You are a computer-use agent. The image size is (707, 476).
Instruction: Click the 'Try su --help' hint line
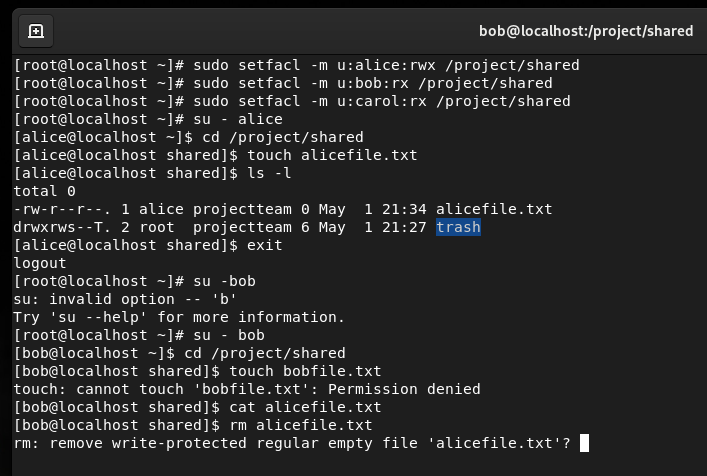(x=179, y=317)
